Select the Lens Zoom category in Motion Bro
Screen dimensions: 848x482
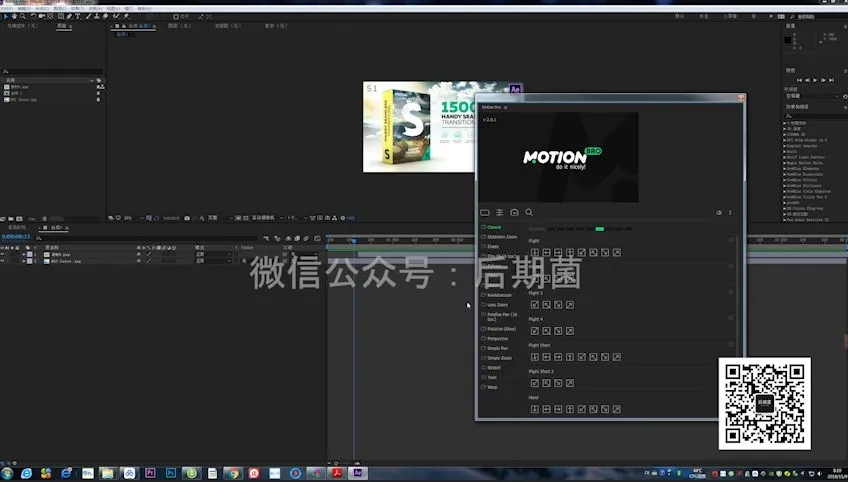497,305
